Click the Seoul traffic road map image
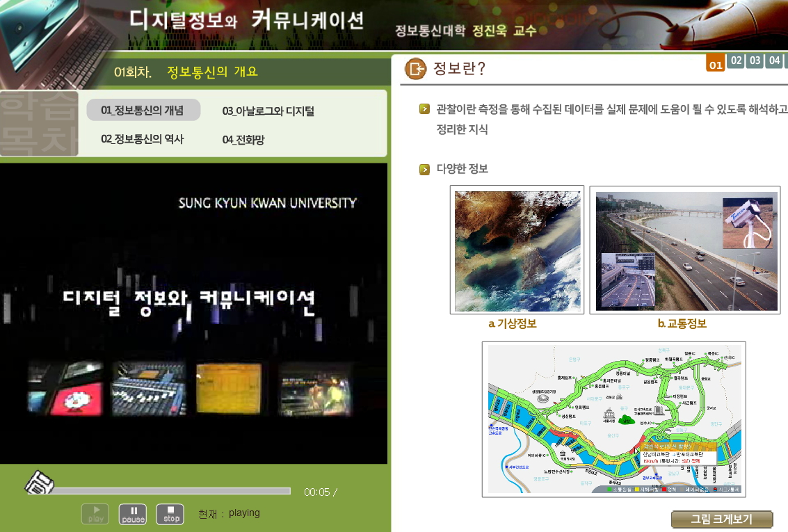The width and height of the screenshot is (788, 532). coord(613,419)
